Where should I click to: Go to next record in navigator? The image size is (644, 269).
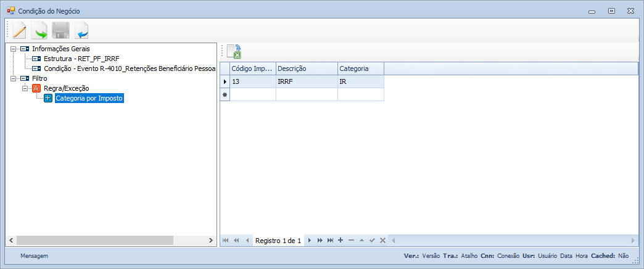(310, 240)
